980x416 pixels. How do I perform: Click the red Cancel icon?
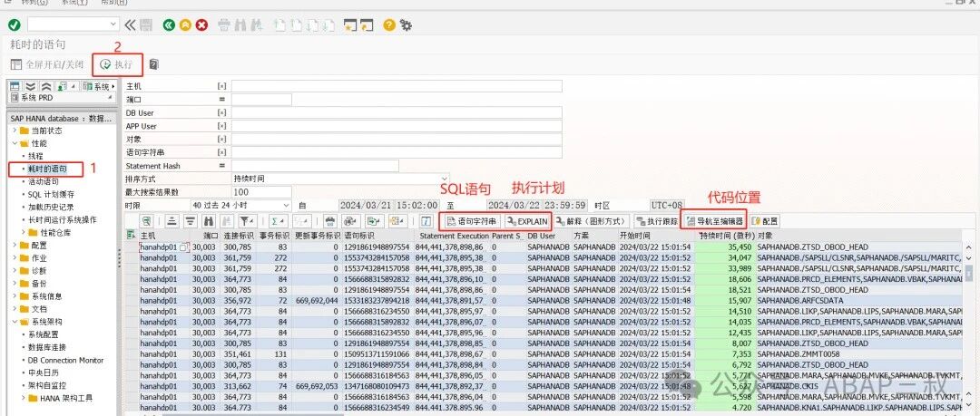(x=201, y=25)
